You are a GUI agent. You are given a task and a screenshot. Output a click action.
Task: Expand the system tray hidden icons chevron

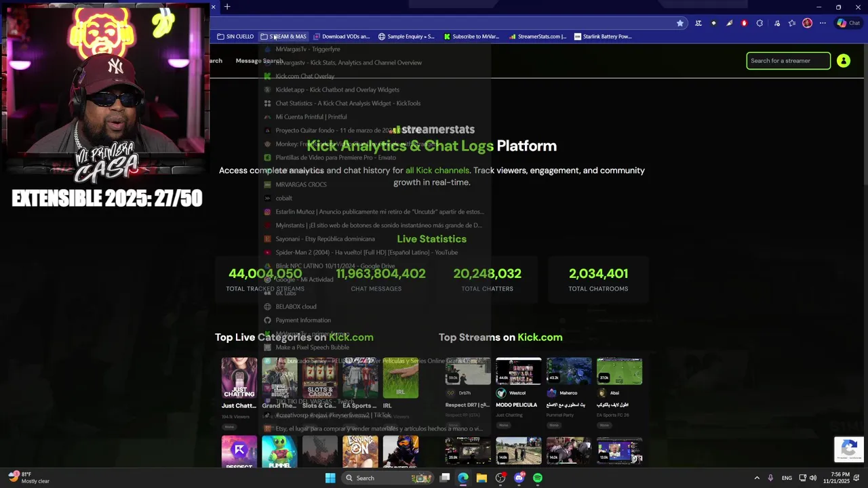coord(757,478)
